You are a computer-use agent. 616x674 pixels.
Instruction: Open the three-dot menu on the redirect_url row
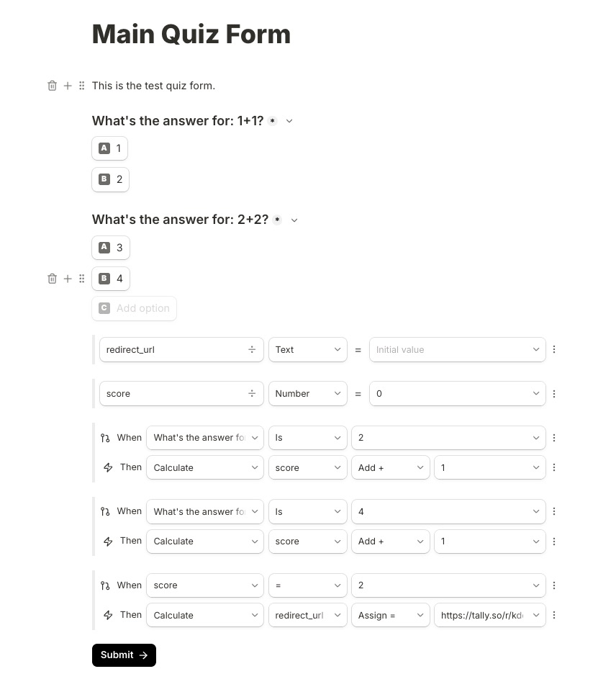click(554, 349)
